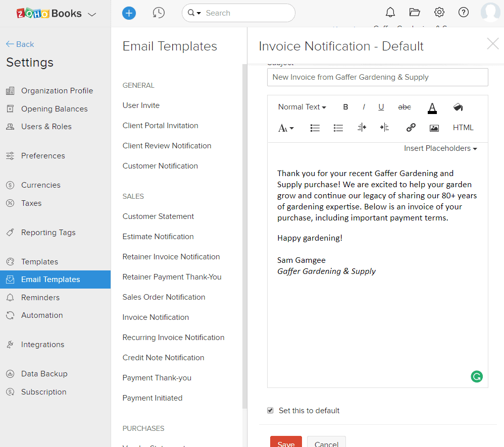Insert bulleted list in editor
Image resolution: width=504 pixels, height=447 pixels.
338,128
